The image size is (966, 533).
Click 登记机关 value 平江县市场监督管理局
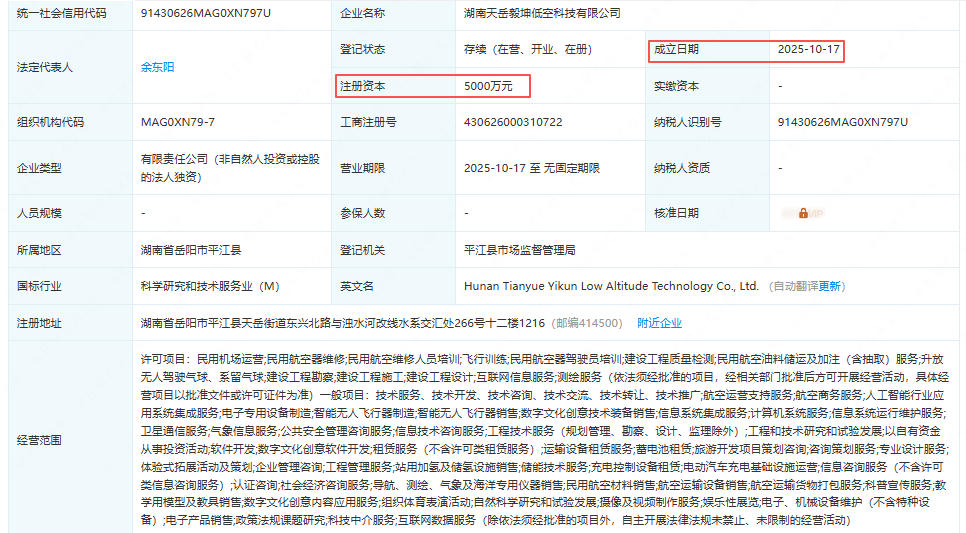pyautogui.click(x=520, y=250)
